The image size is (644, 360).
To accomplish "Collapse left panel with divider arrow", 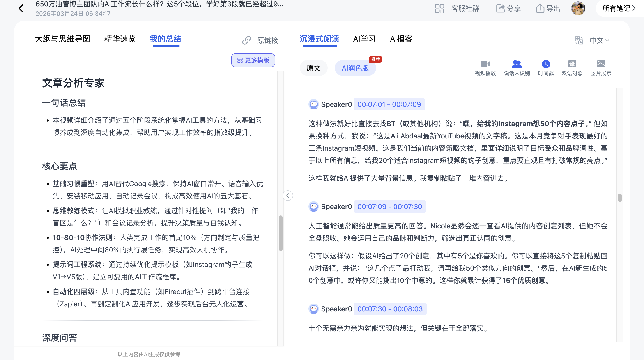I will (x=287, y=196).
